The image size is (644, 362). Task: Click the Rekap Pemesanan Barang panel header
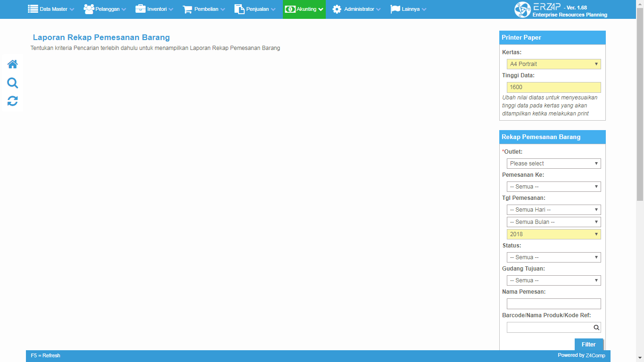(552, 137)
